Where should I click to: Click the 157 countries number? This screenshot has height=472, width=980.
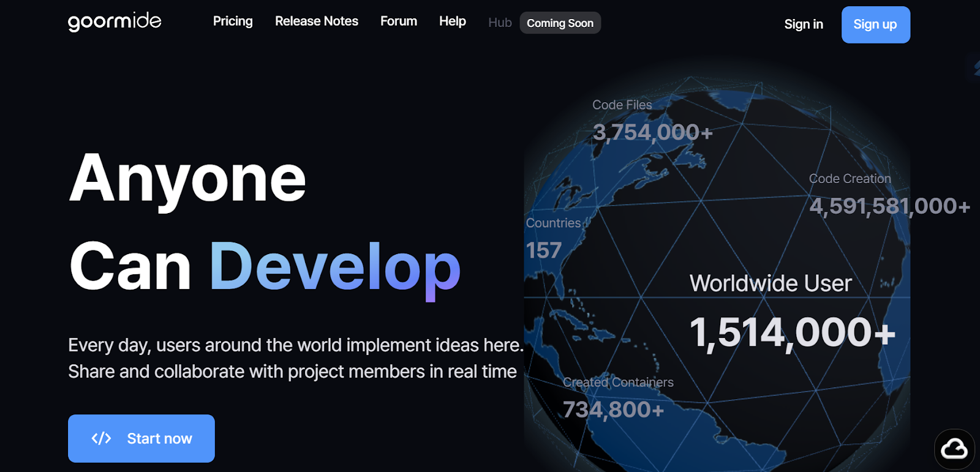pos(544,250)
